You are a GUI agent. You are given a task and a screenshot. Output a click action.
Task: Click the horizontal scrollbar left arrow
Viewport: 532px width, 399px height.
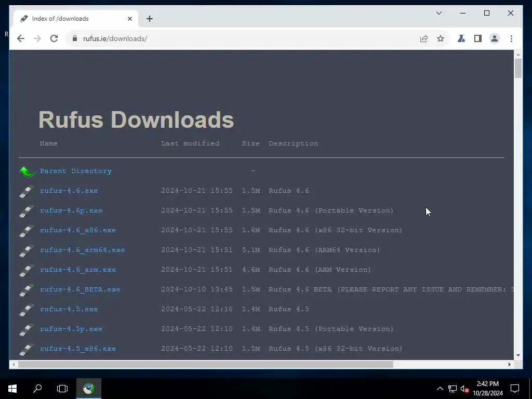click(14, 364)
